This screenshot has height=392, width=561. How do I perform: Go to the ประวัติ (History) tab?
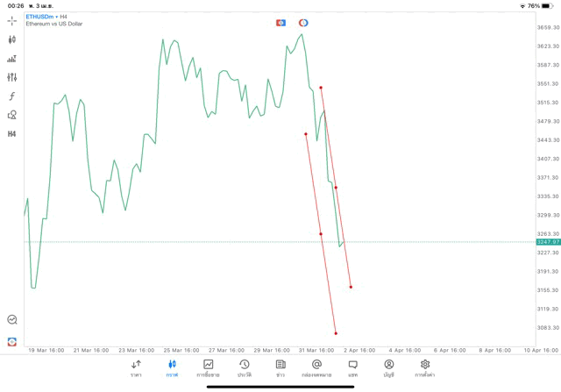tap(245, 368)
